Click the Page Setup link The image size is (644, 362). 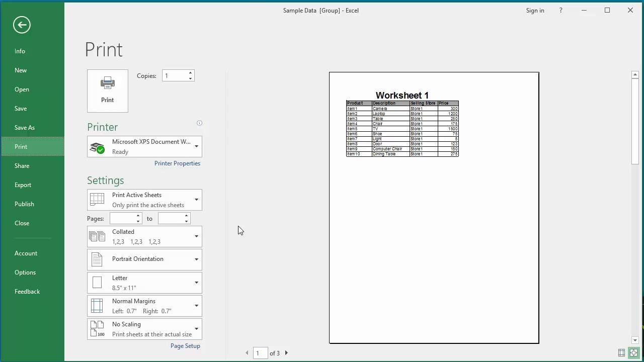click(185, 346)
